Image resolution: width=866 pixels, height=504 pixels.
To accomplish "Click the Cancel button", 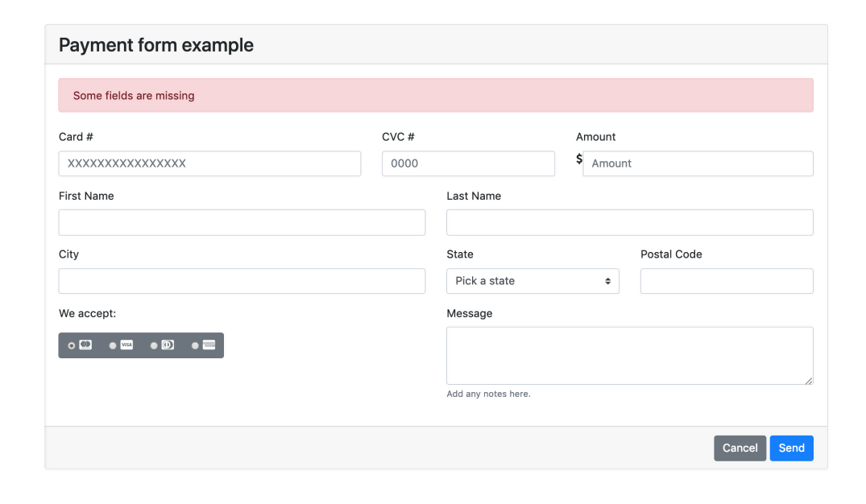I will tap(740, 448).
